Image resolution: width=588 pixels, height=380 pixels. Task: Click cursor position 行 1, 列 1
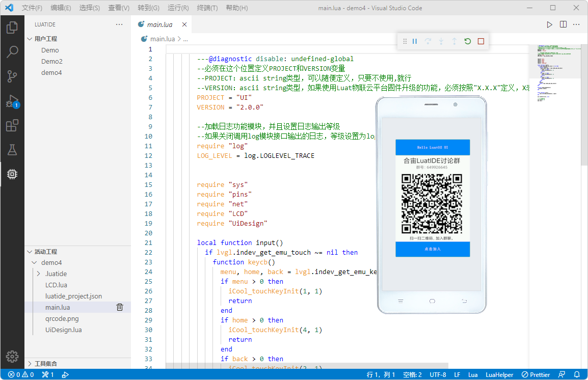coord(380,374)
